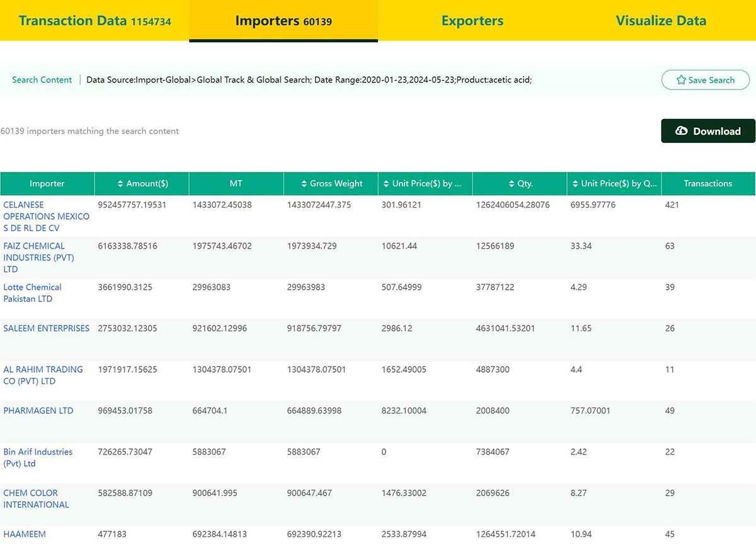Switch to the Exporters tab
This screenshot has width=756, height=556.
point(472,21)
